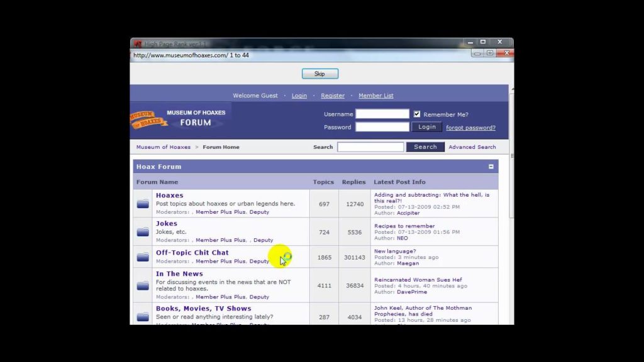The image size is (644, 362).
Task: Click the dark Search button
Action: pyautogui.click(x=425, y=147)
